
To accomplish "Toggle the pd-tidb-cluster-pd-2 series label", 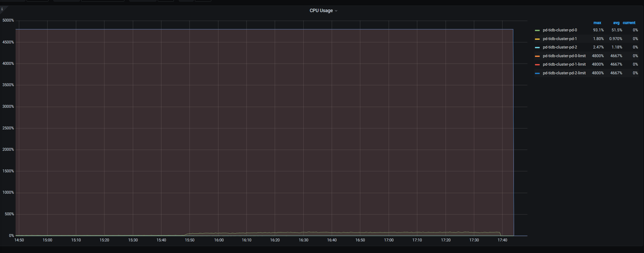I will 560,47.
